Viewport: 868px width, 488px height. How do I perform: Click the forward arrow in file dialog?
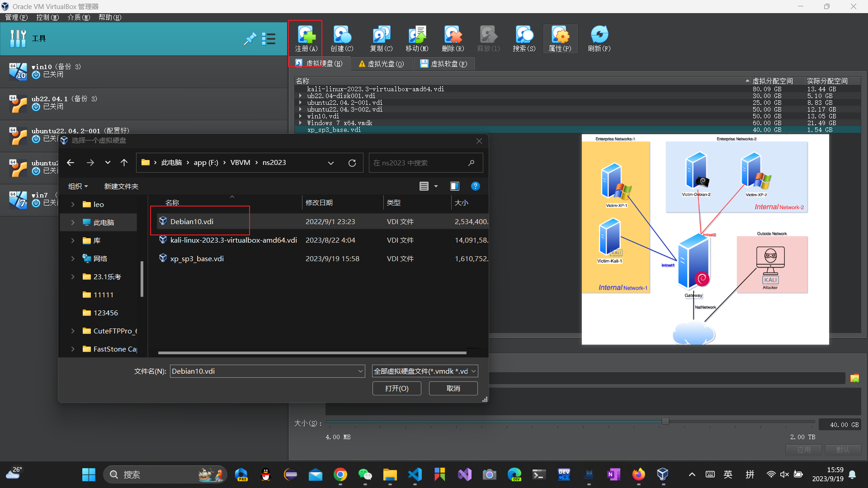click(90, 163)
